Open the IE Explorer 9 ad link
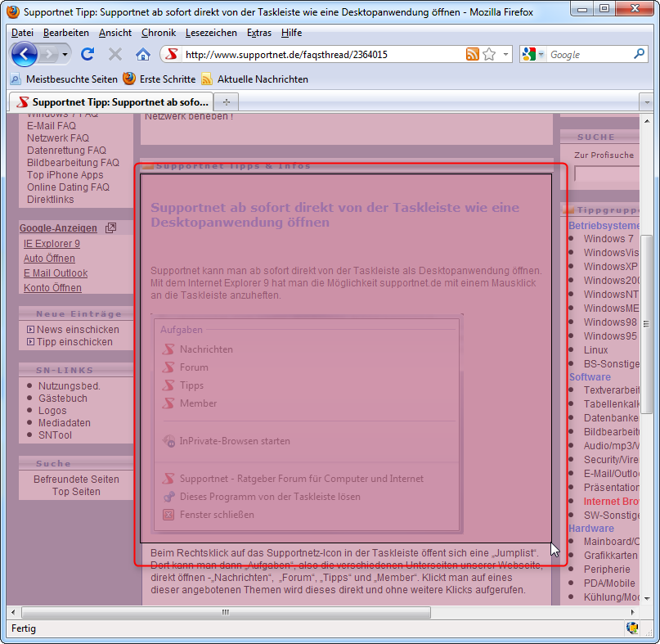 (x=52, y=244)
